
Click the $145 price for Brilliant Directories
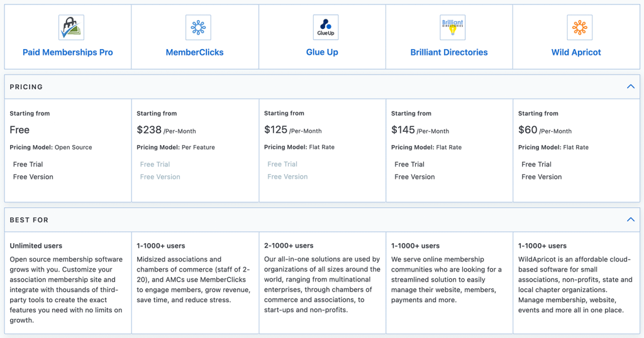[403, 130]
